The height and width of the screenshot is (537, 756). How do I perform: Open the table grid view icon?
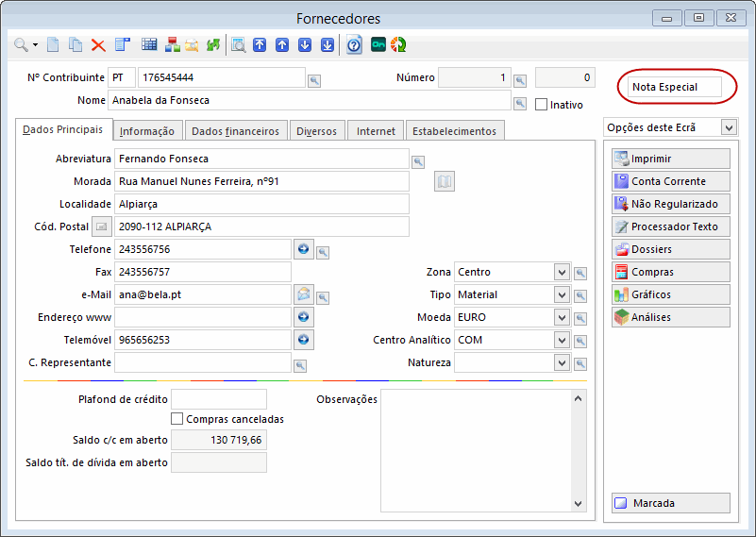[149, 45]
